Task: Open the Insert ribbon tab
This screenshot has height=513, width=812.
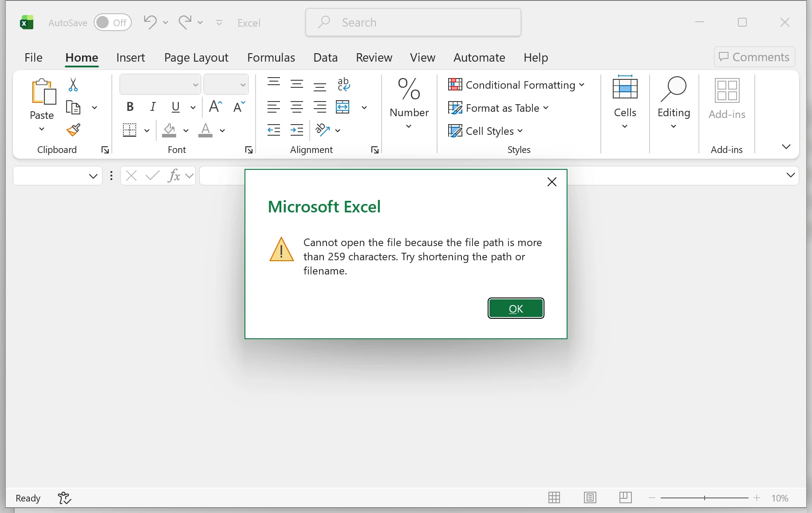Action: click(130, 58)
